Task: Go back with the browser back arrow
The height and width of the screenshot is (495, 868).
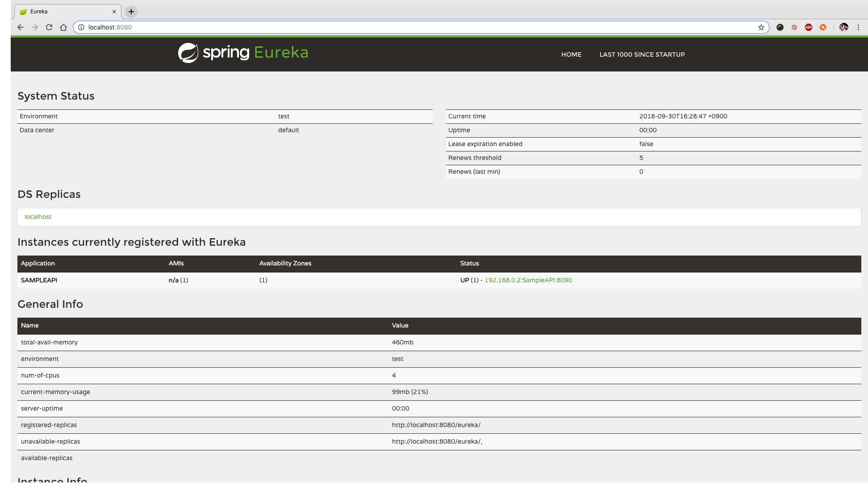Action: tap(21, 27)
